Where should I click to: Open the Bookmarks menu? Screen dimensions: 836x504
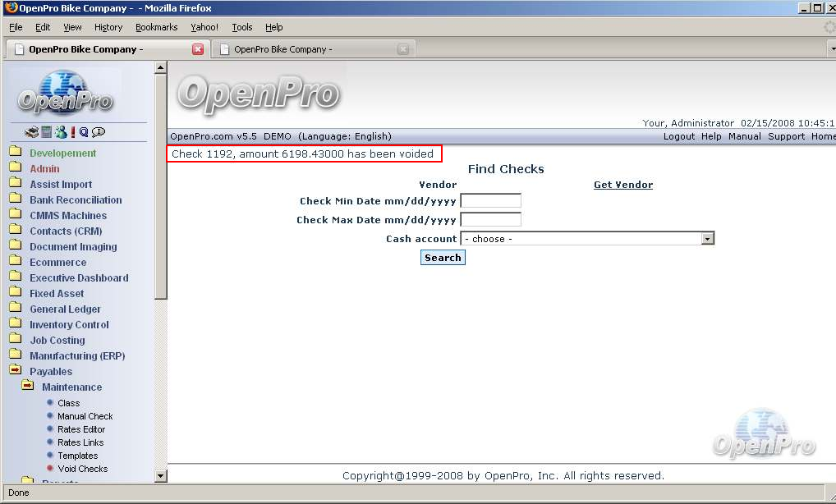click(156, 27)
